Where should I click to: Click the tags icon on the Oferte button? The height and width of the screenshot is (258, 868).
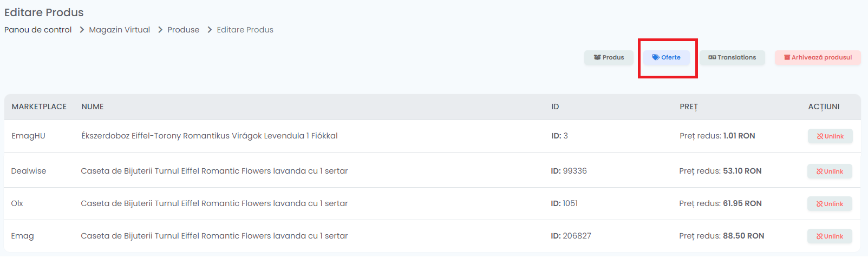pyautogui.click(x=656, y=57)
